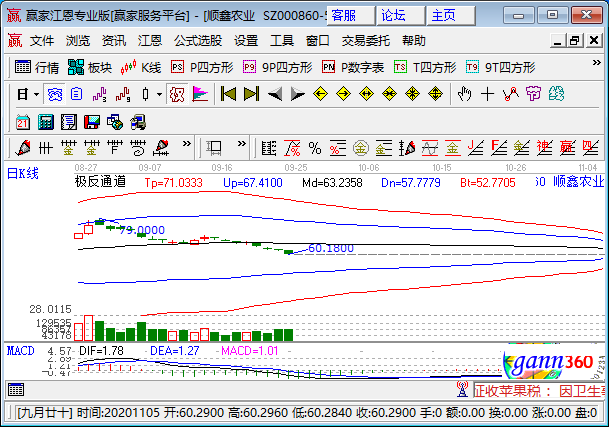
Task: Open the 板块 sector blocks view
Action: [90, 68]
